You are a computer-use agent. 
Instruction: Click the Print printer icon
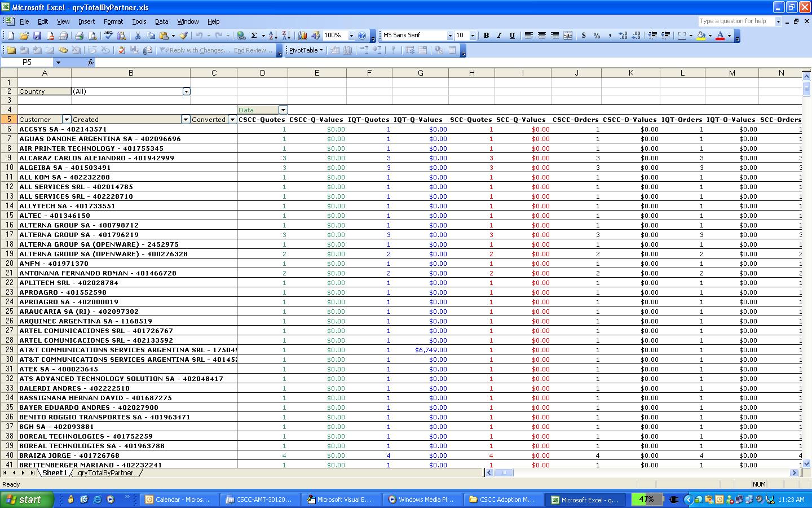pos(79,36)
